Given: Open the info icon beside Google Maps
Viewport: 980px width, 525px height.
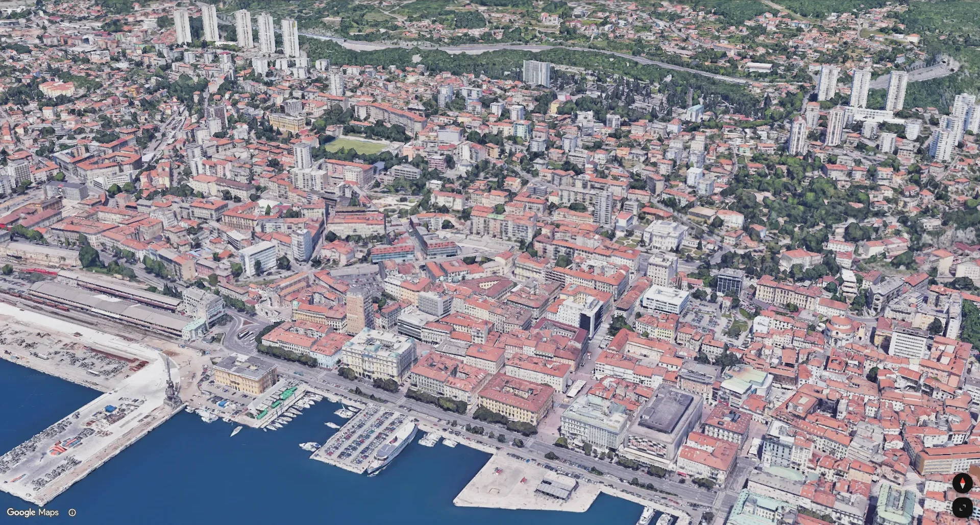Looking at the screenshot, I should (x=72, y=512).
